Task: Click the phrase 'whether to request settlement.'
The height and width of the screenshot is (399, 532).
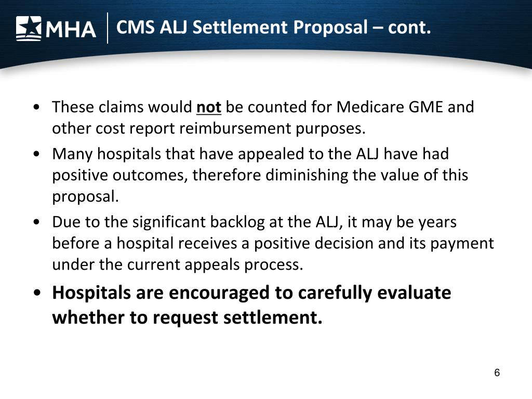Action: tap(187, 318)
